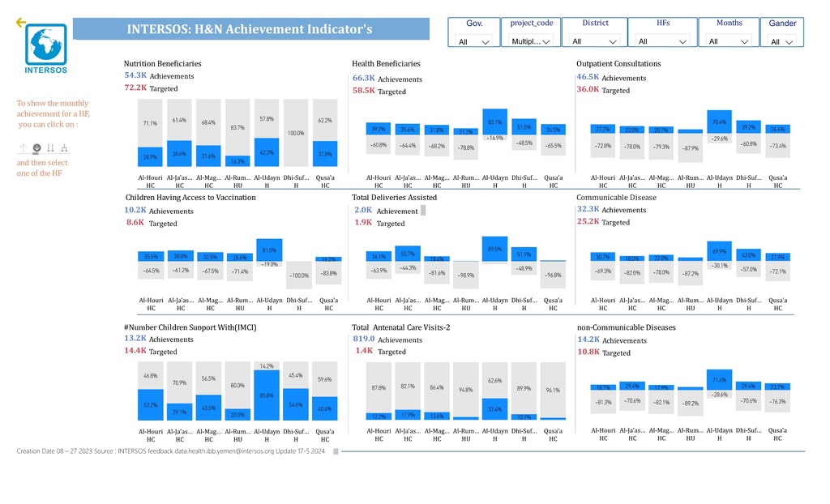Click the 2.0K Deliveries achievement value
The width and height of the screenshot is (830, 504).
tap(363, 210)
